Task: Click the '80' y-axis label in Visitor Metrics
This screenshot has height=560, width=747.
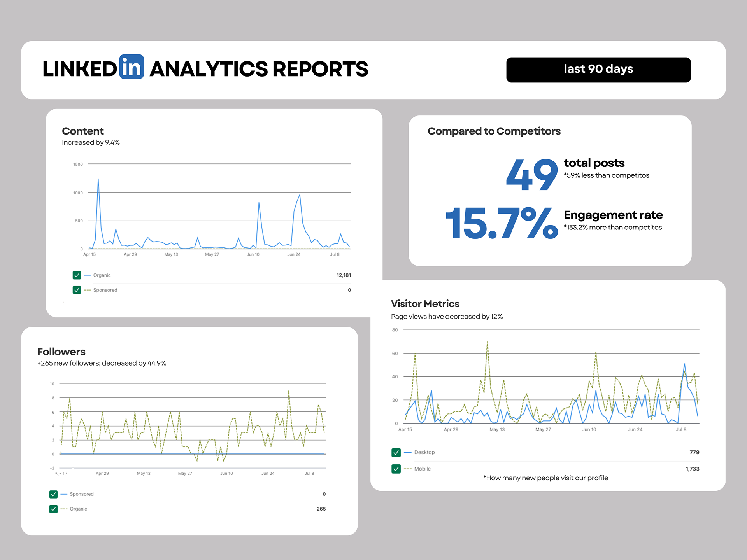Action: click(395, 330)
